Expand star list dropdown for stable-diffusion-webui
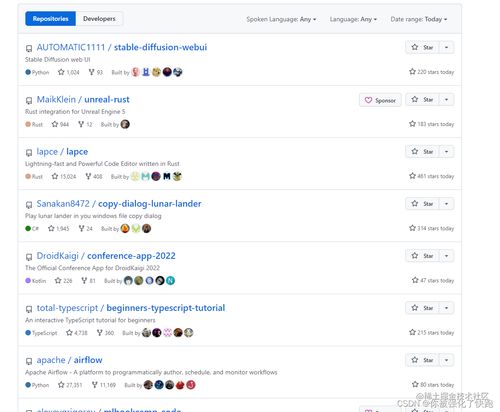The width and height of the screenshot is (500, 412). 447,47
